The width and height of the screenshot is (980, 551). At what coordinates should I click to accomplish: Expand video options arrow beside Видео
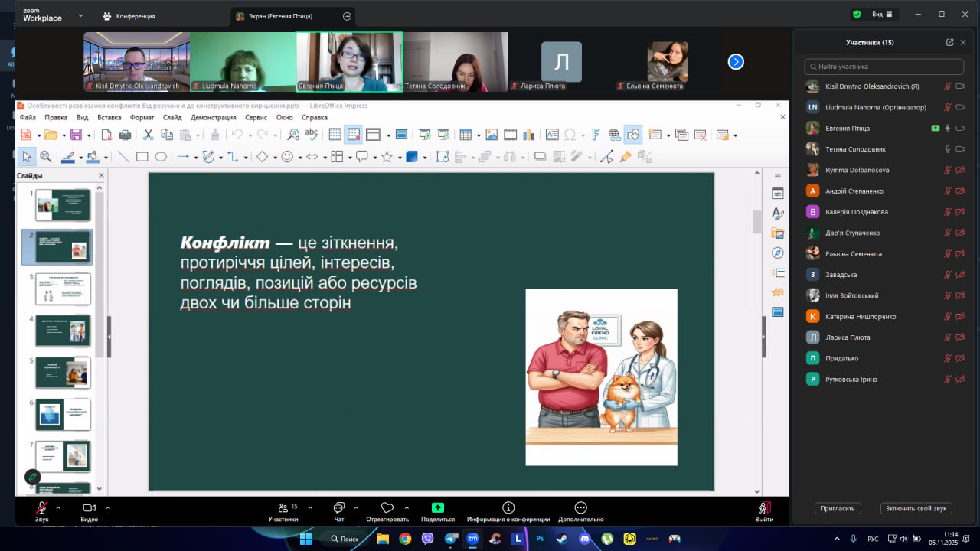(x=108, y=507)
